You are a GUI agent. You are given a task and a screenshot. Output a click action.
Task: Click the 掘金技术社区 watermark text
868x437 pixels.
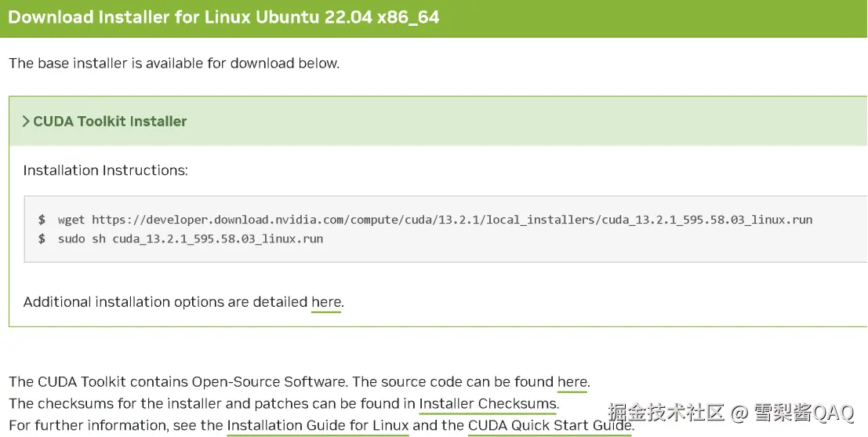pos(666,413)
